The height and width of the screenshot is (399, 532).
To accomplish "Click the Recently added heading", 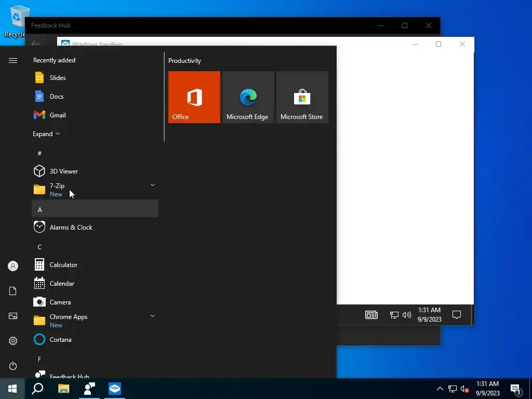I will [54, 60].
